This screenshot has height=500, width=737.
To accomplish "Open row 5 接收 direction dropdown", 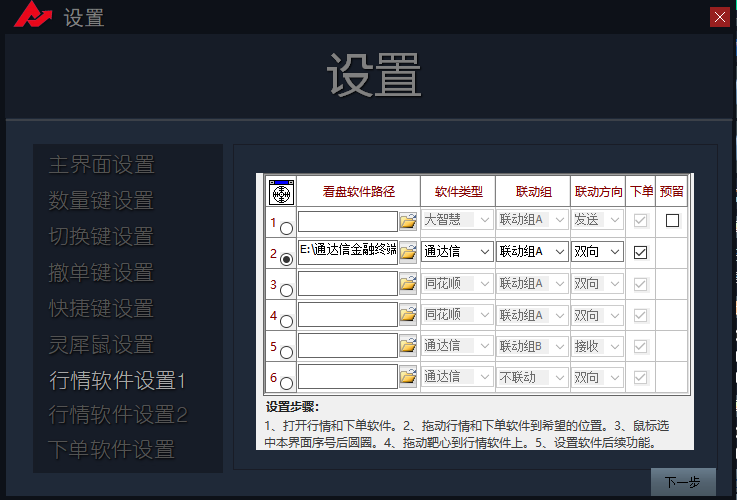I will coord(597,346).
